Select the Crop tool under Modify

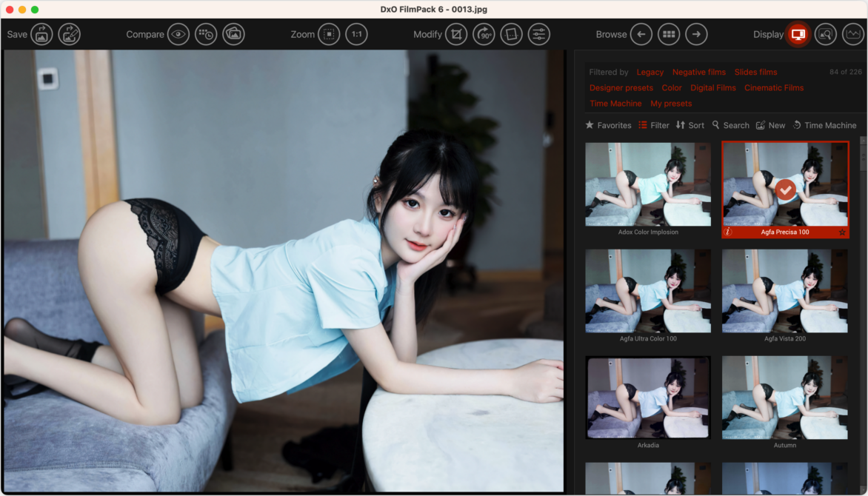pos(456,34)
